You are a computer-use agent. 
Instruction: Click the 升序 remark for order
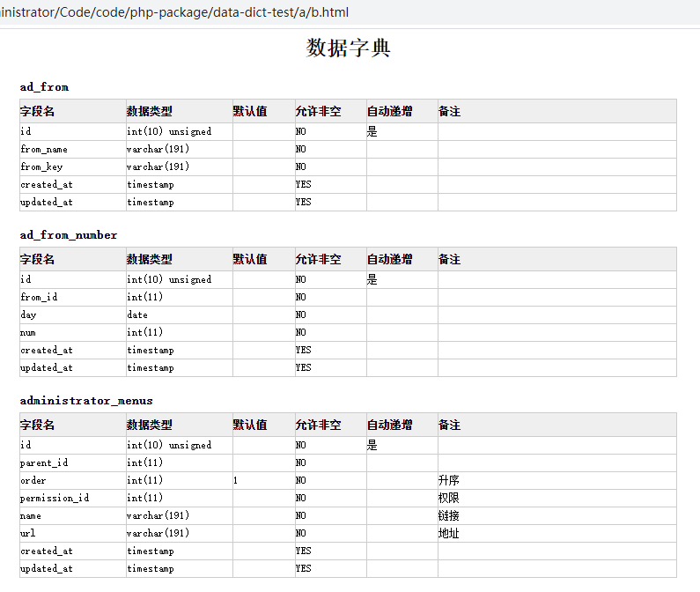tap(449, 480)
